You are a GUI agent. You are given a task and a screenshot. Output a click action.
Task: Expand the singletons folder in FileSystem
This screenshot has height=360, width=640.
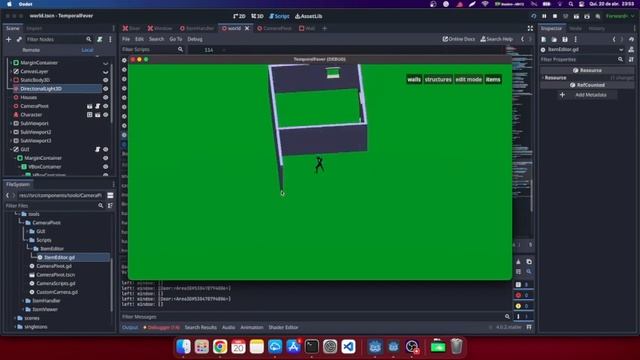(15, 327)
